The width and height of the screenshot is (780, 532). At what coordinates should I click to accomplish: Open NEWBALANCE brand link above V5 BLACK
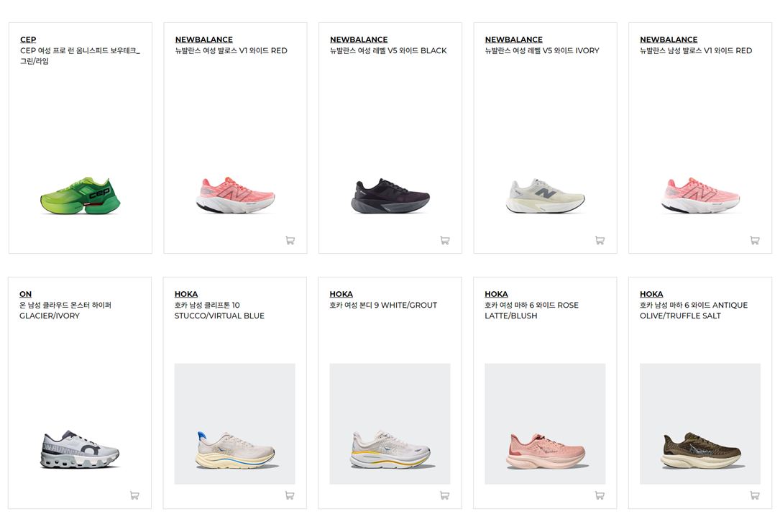[x=359, y=40]
